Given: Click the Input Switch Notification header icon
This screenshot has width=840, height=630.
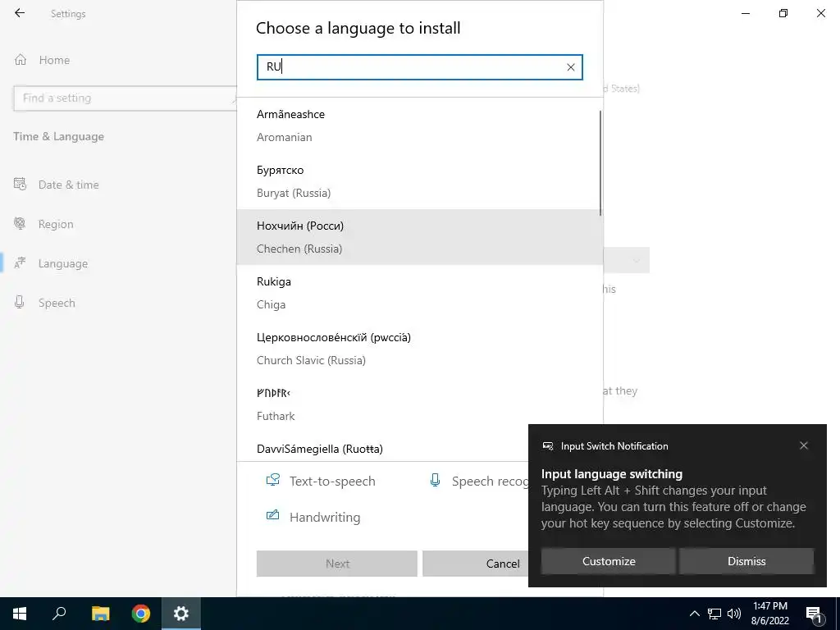Looking at the screenshot, I should click(x=548, y=446).
